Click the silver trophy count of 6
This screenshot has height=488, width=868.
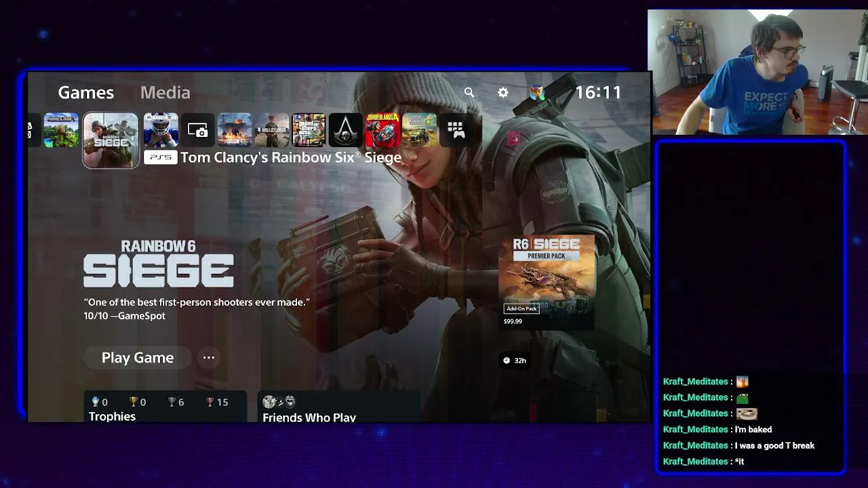coord(176,402)
